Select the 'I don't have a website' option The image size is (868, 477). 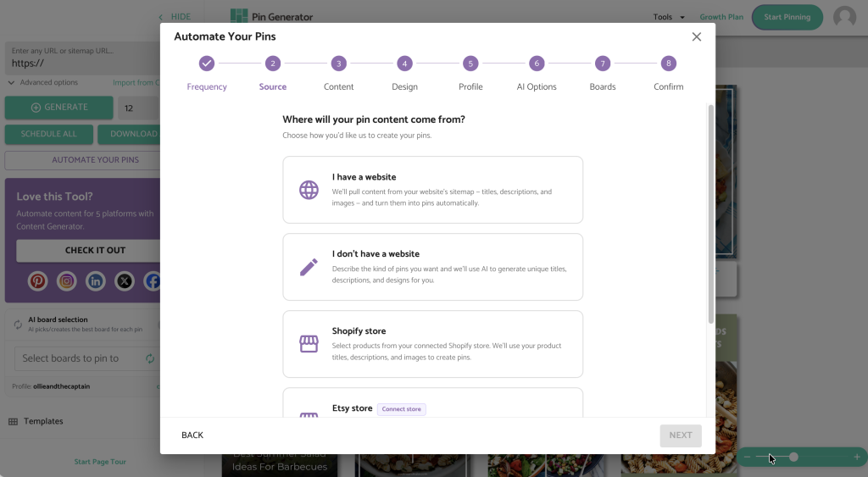(x=432, y=267)
